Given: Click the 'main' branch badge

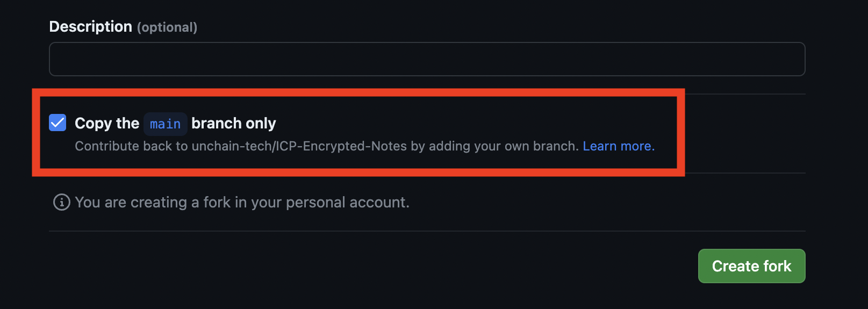Looking at the screenshot, I should (x=165, y=124).
